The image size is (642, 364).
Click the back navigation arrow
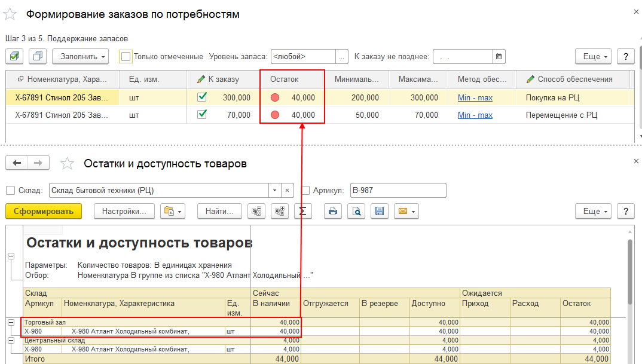(17, 163)
